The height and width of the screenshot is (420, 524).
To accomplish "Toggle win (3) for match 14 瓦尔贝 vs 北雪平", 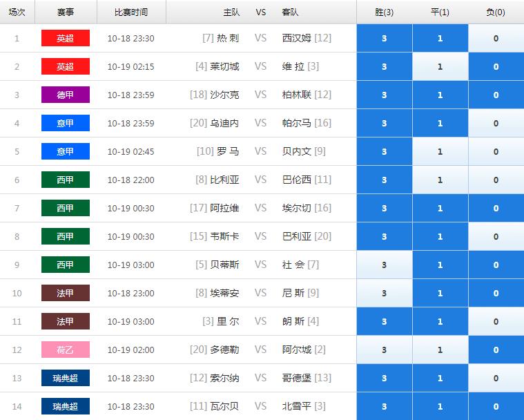I will click(x=385, y=406).
